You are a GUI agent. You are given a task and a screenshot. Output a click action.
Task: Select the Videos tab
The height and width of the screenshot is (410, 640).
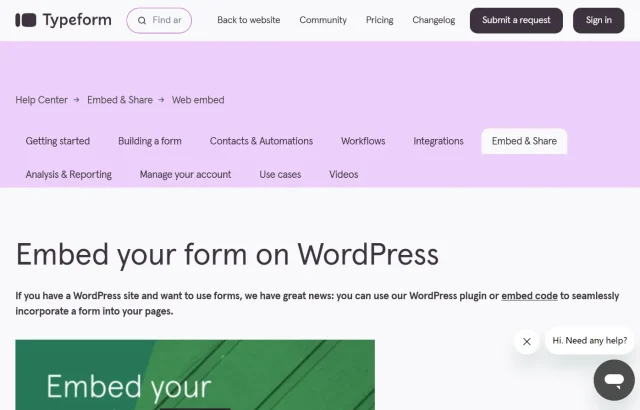[x=344, y=175]
